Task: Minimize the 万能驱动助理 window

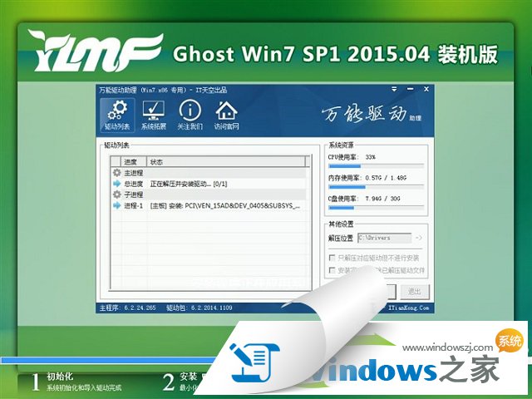Action: (410, 89)
